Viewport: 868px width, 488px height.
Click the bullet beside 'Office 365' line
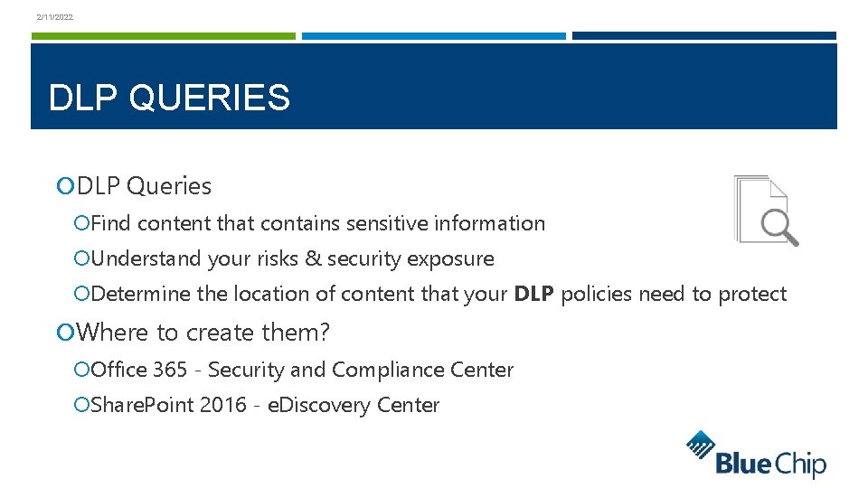[x=82, y=370]
